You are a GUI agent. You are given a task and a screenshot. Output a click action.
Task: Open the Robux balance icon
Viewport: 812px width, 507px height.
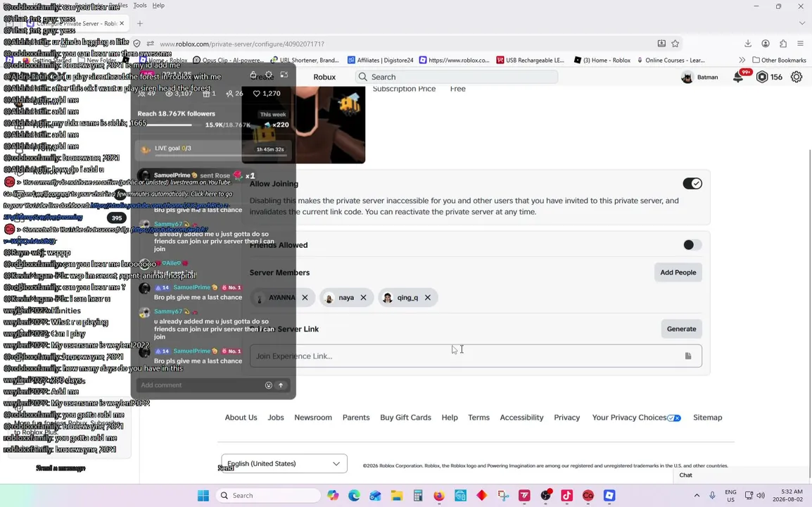[x=762, y=77]
